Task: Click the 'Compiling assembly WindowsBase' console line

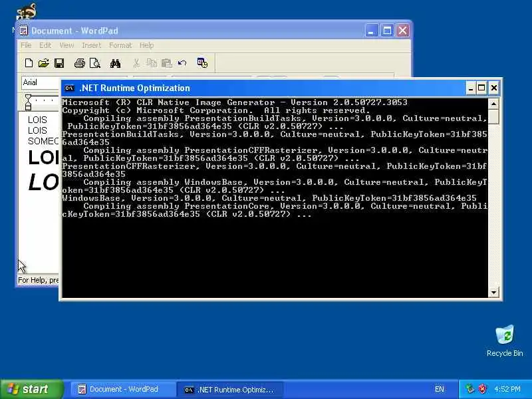Action: (x=275, y=186)
